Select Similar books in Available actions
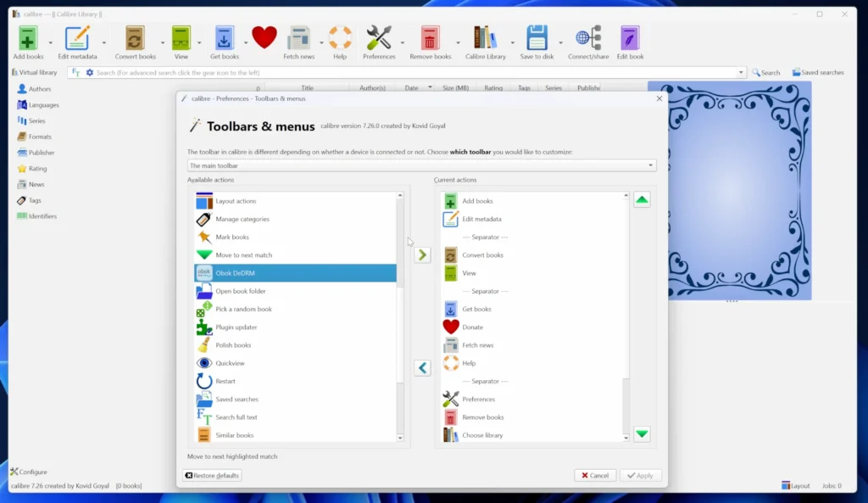 (x=296, y=435)
